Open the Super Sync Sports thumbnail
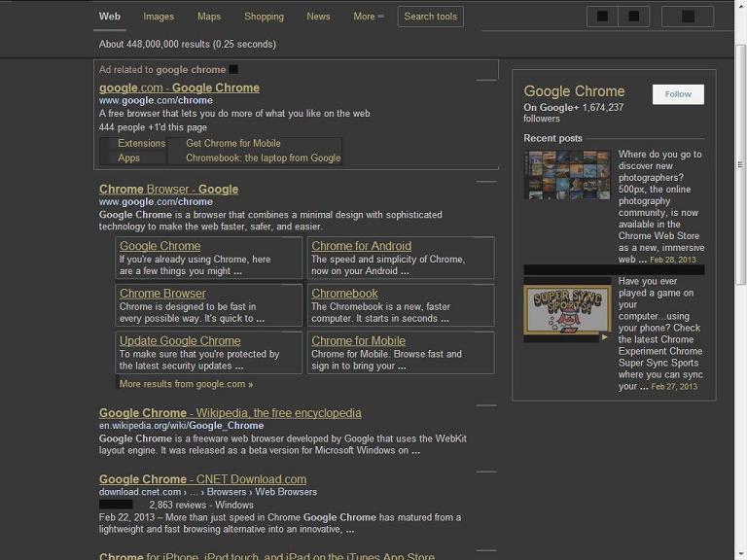 pyautogui.click(x=567, y=309)
